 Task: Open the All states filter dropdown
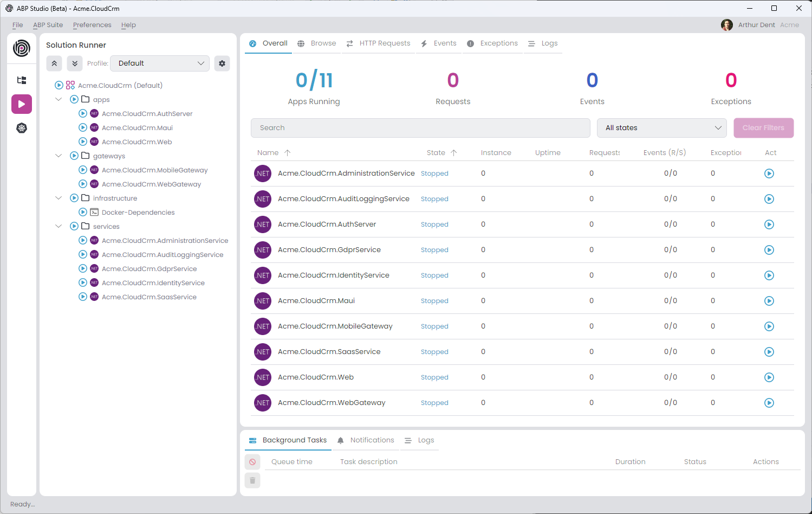(662, 128)
